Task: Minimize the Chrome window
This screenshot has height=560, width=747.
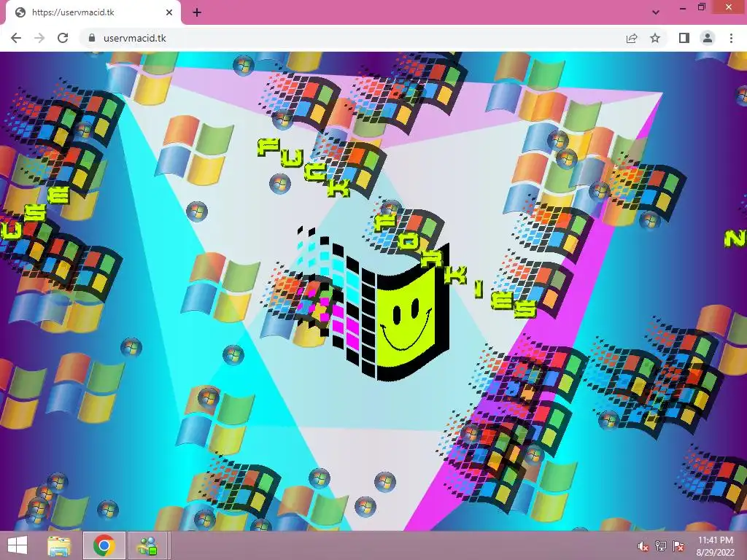Action: (x=683, y=7)
